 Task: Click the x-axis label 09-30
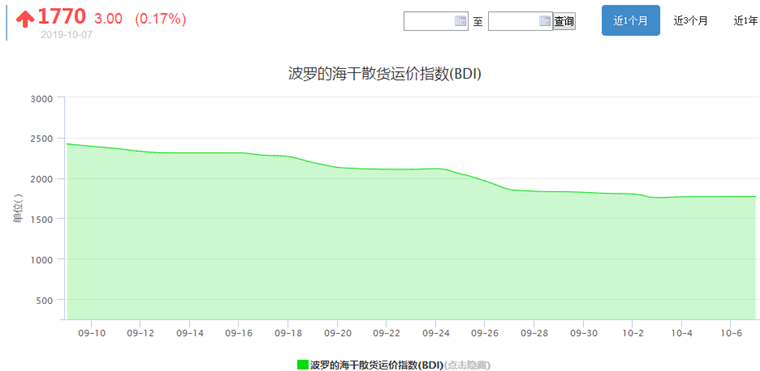(583, 333)
